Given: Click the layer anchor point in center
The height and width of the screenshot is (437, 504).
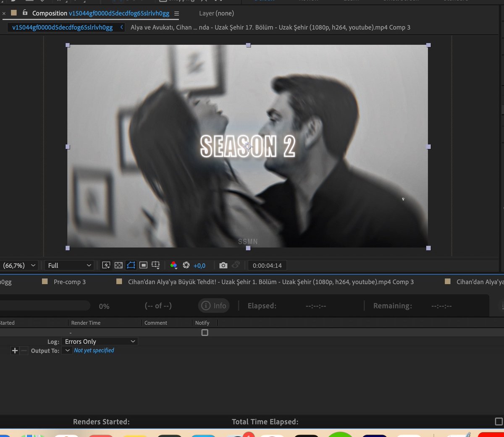Looking at the screenshot, I should click(x=248, y=147).
